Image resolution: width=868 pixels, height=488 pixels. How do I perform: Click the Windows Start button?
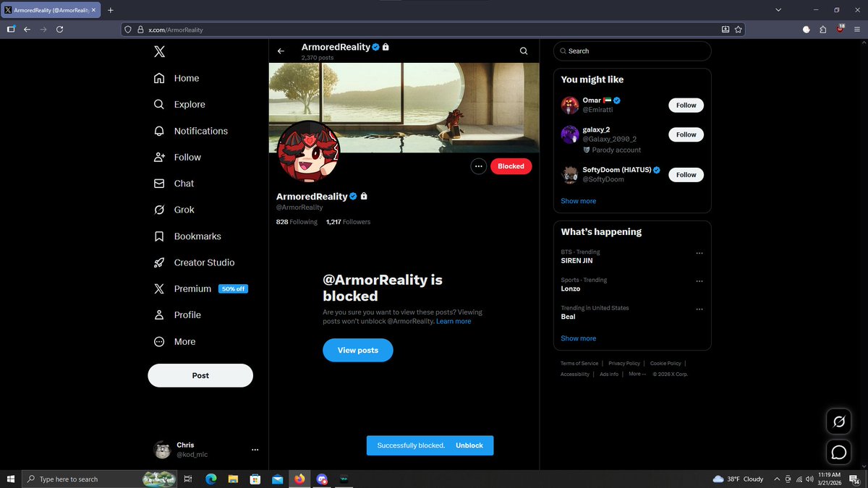(x=11, y=479)
